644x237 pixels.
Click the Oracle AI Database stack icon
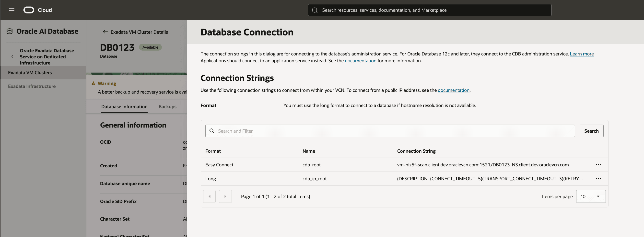tap(10, 32)
